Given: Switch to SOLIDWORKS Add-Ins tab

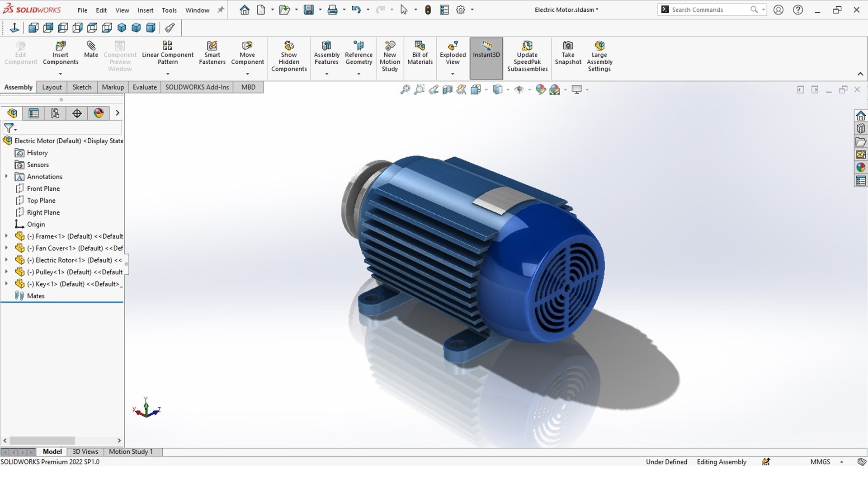Looking at the screenshot, I should click(197, 87).
